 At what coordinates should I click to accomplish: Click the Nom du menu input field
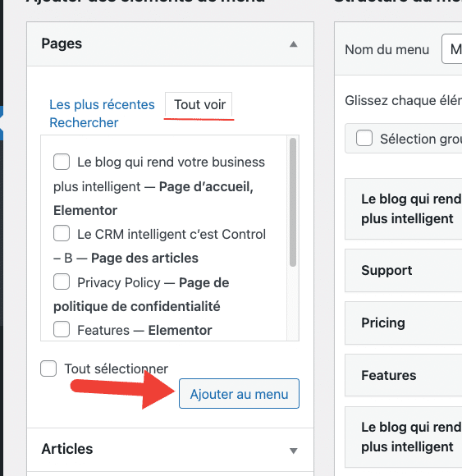[452, 49]
